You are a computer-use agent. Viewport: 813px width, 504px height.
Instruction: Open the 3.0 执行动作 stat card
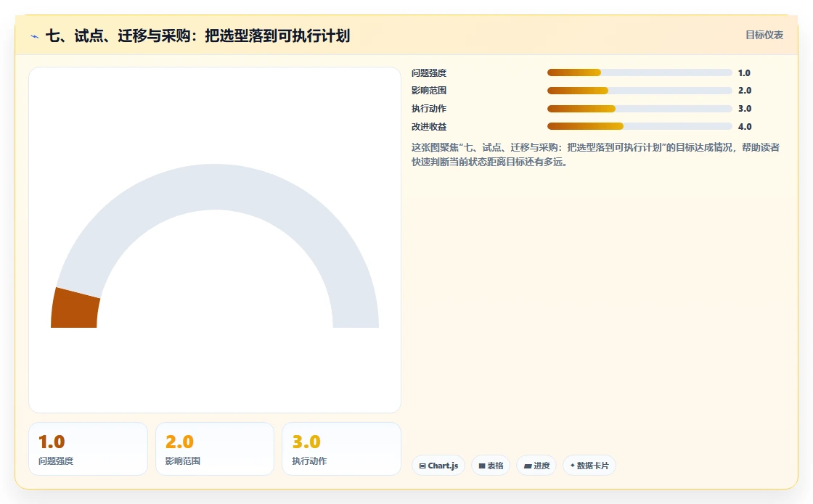(341, 449)
